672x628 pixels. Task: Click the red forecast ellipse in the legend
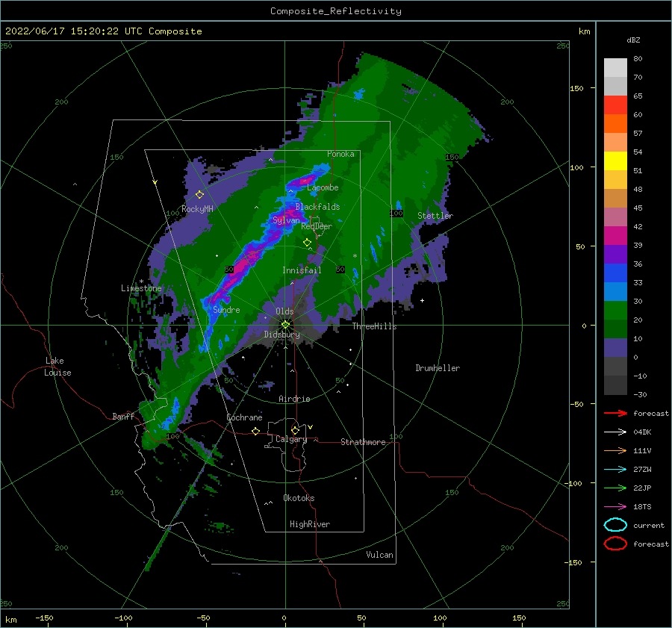pos(615,544)
